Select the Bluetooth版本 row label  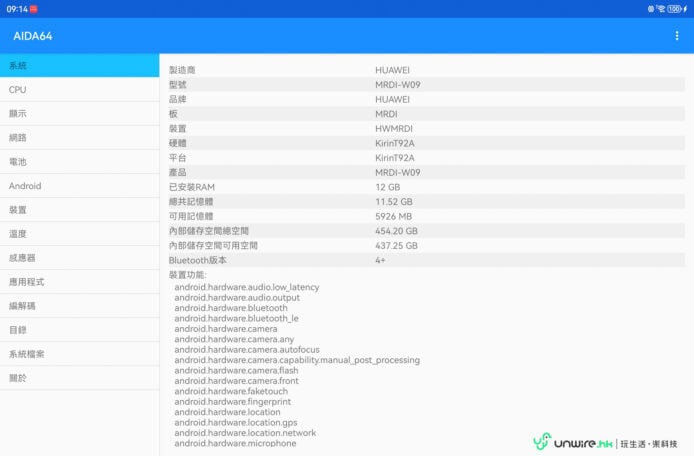tap(197, 260)
